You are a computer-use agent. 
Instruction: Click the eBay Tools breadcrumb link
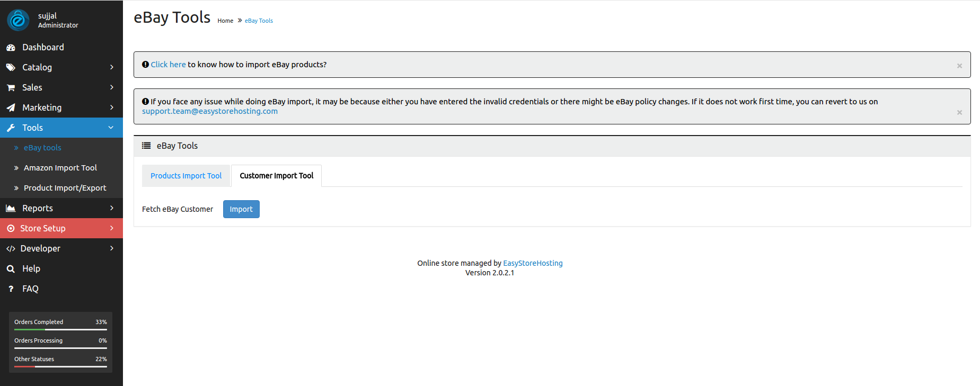[259, 21]
